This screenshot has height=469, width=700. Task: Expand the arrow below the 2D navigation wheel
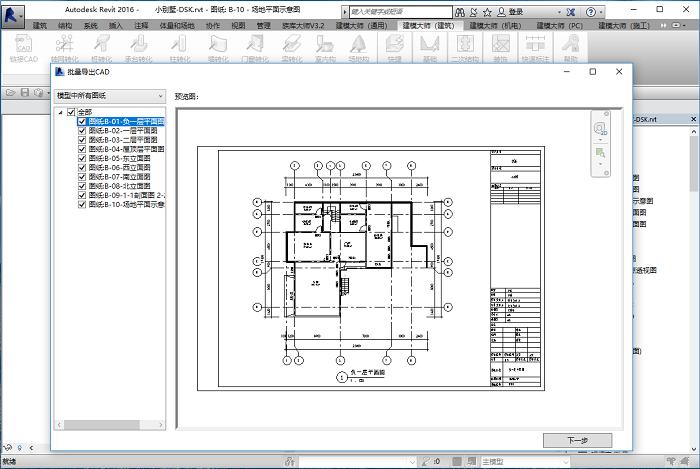[x=600, y=140]
